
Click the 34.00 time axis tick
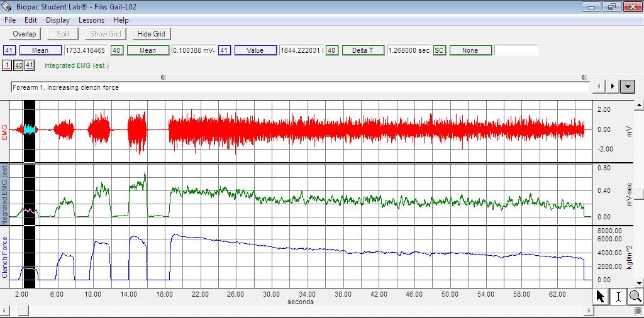[307, 295]
